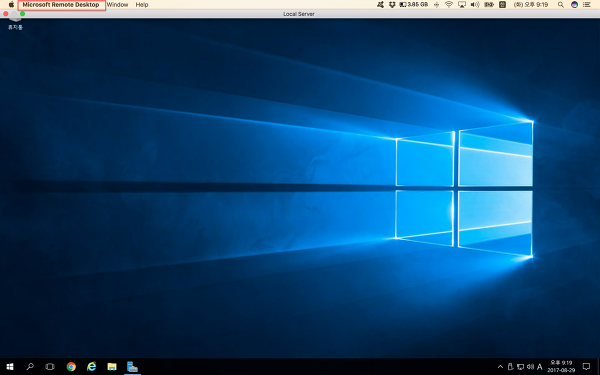Open the Help menu

point(142,5)
